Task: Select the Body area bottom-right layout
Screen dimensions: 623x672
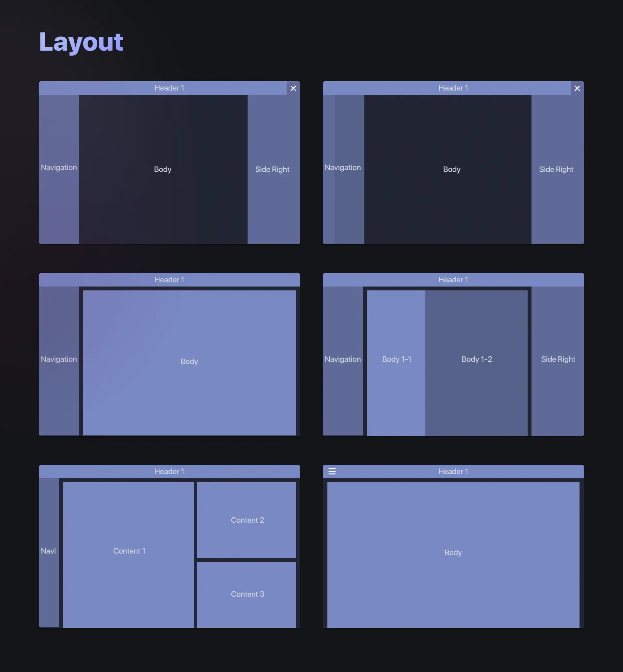Action: click(453, 553)
